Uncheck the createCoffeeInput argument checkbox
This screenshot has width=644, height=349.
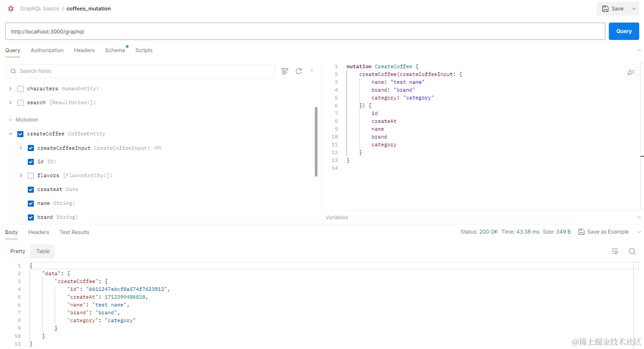point(31,148)
